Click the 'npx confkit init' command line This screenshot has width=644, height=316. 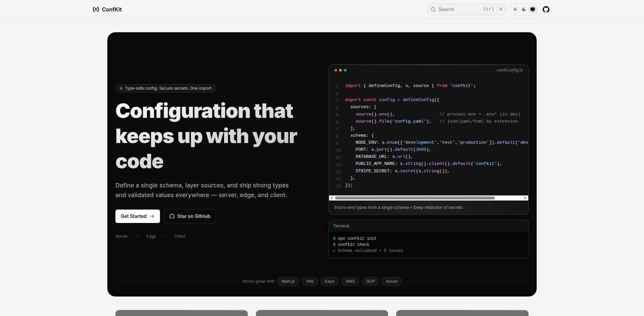(x=355, y=238)
